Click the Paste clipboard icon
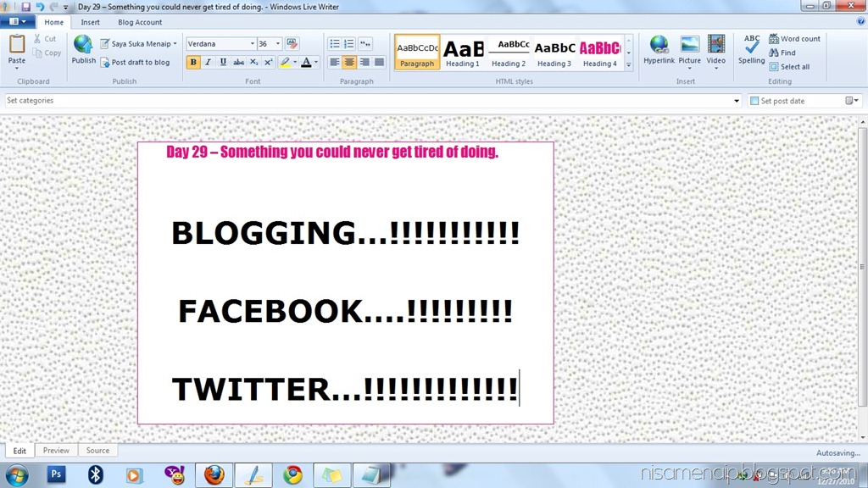 (17, 44)
